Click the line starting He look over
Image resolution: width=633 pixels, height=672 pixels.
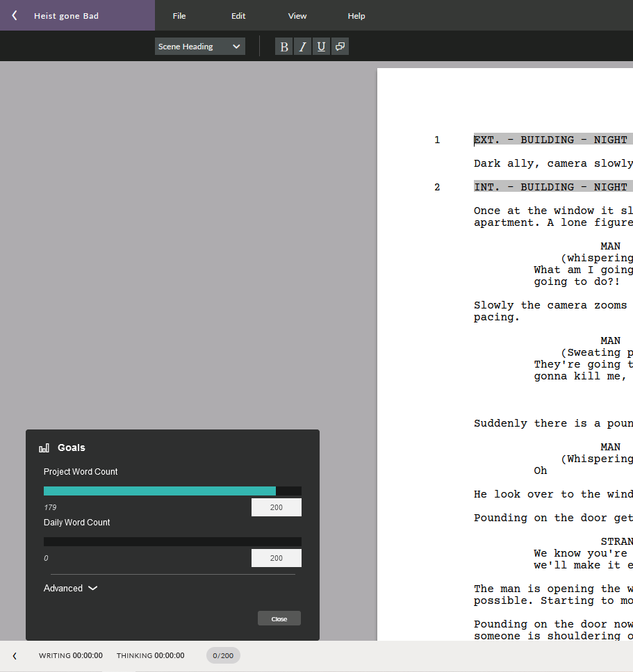coord(553,494)
